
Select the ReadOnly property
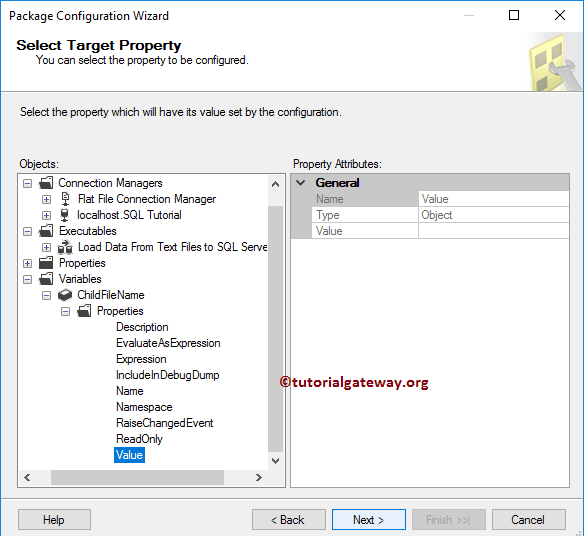(x=139, y=439)
